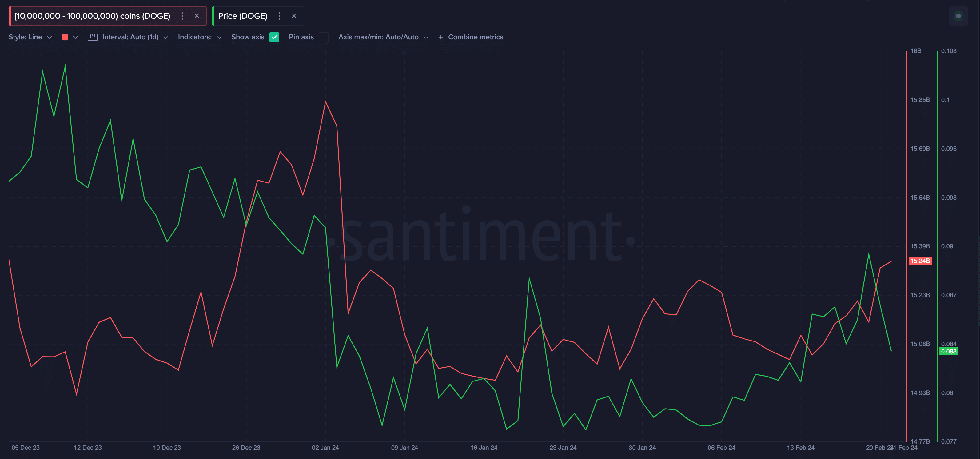Image resolution: width=980 pixels, height=459 pixels.
Task: Open options menu for DOGE coins metric
Action: pyautogui.click(x=182, y=16)
